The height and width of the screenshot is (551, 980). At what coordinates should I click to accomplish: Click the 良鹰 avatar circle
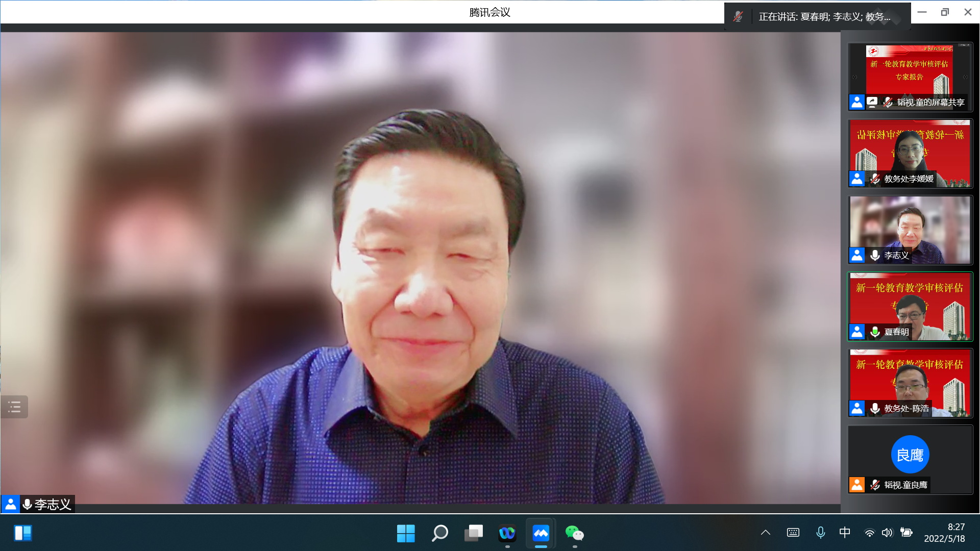click(910, 454)
